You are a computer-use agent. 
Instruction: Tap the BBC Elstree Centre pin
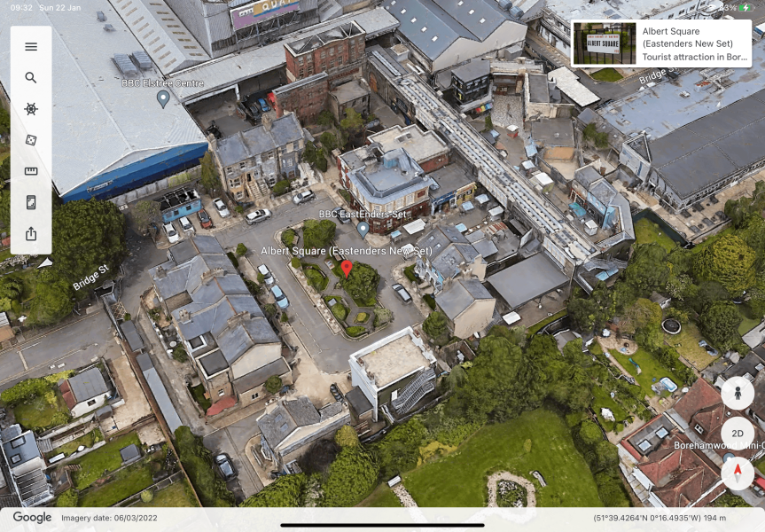[163, 99]
